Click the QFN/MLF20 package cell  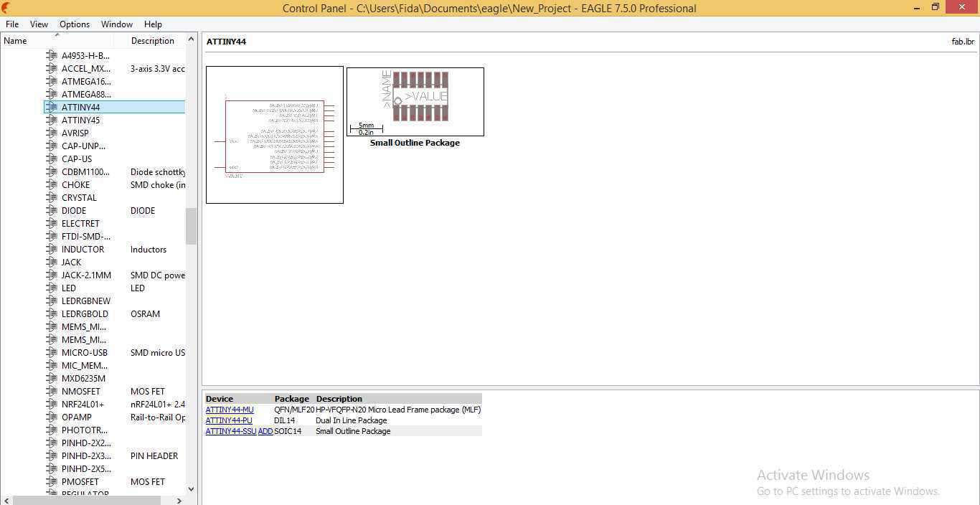pos(294,410)
